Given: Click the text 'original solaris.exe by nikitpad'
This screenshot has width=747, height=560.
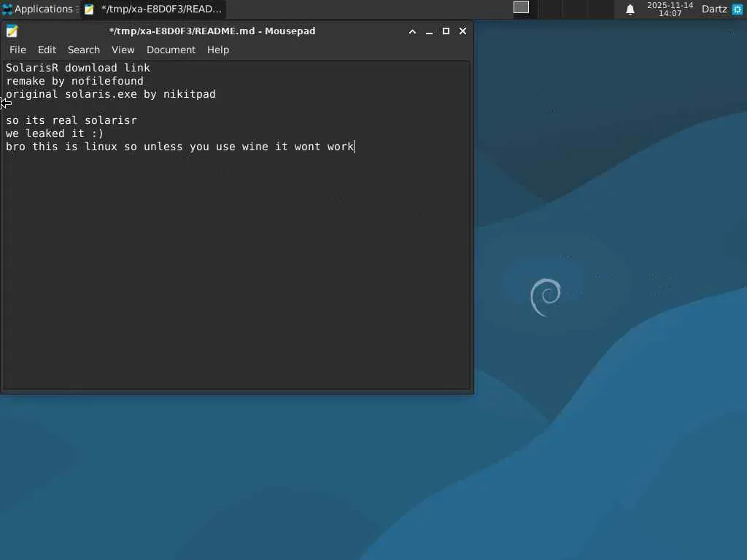Looking at the screenshot, I should coord(111,94).
